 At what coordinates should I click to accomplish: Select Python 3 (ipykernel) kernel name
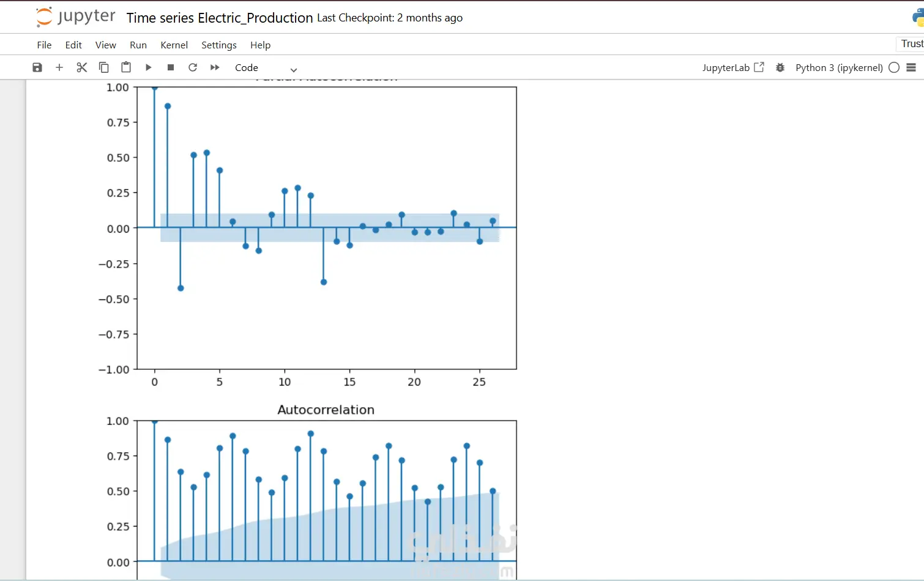coord(839,67)
